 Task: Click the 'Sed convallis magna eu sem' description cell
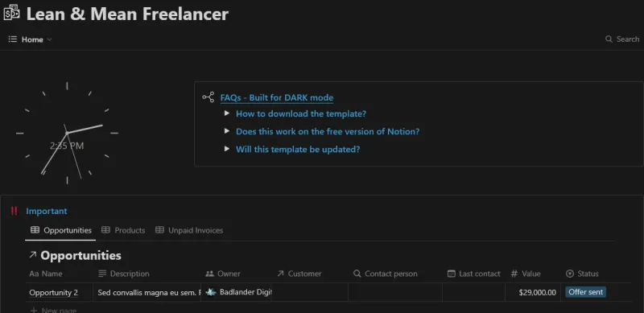click(x=147, y=292)
